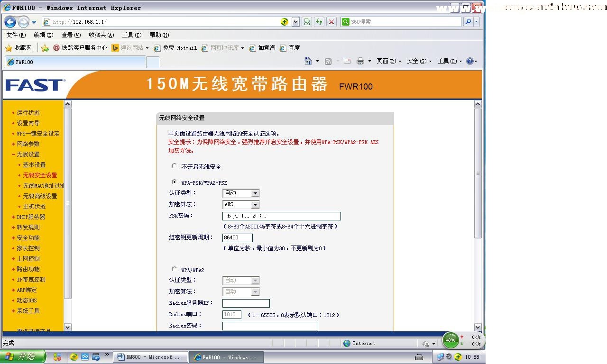This screenshot has width=607, height=364.
Task: Expand DHCP服务器 in sidebar
Action: [x=31, y=217]
